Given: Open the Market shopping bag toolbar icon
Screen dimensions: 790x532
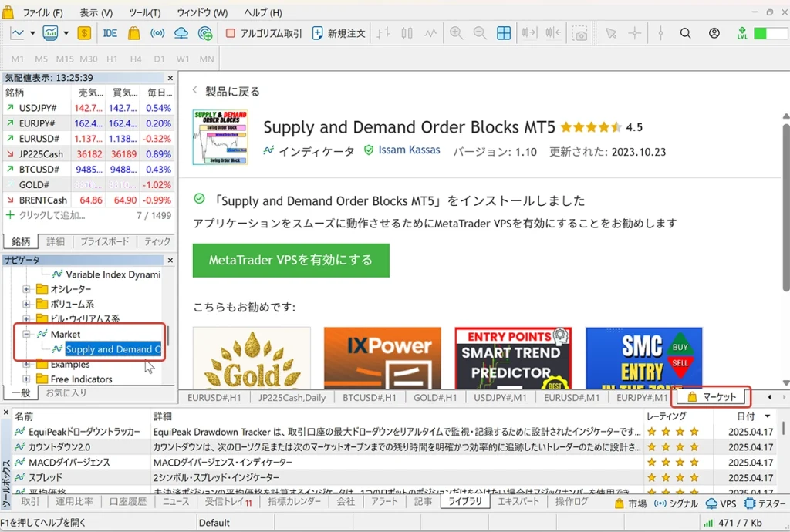Looking at the screenshot, I should coord(133,33).
